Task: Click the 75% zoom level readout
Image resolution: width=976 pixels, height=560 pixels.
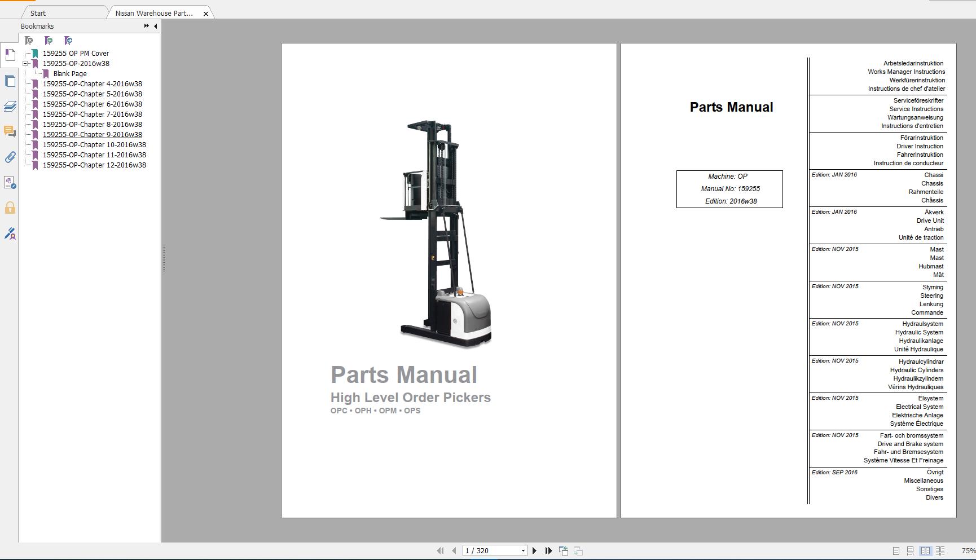Action: pyautogui.click(x=968, y=551)
